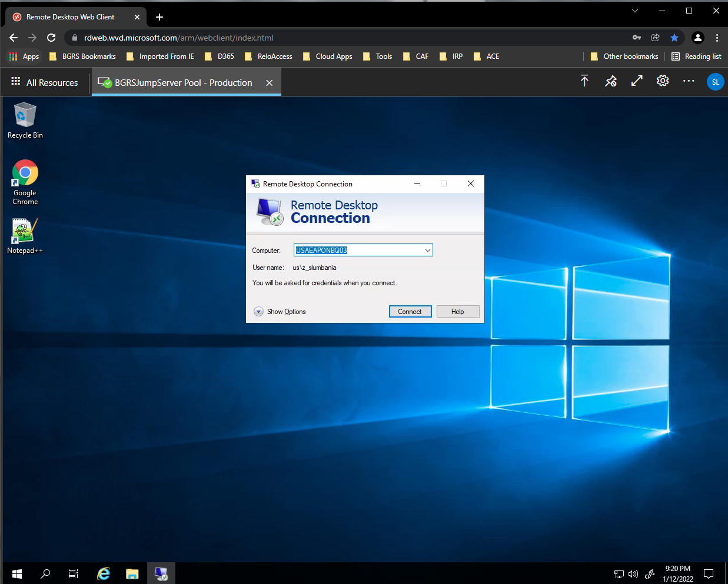Open web client settings gear

pyautogui.click(x=663, y=81)
